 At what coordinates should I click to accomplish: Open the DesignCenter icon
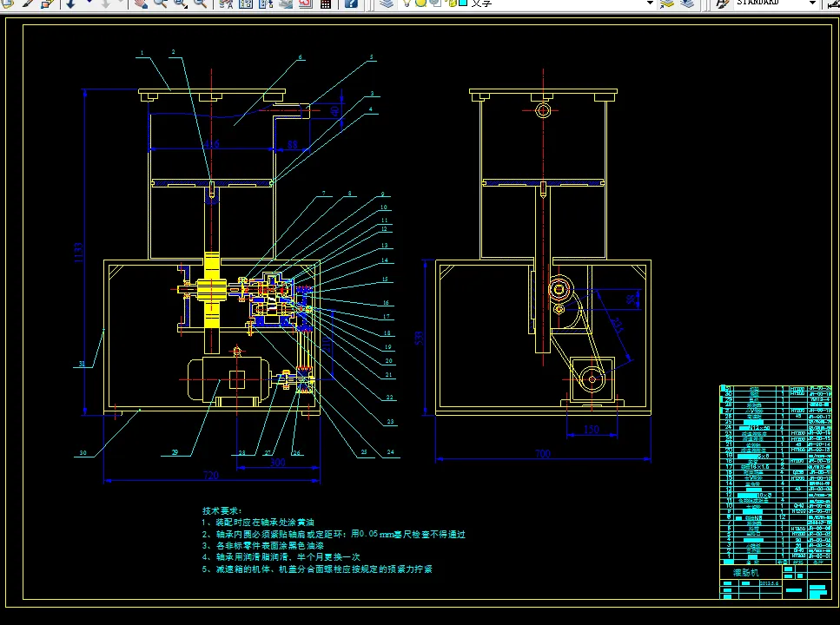pyautogui.click(x=245, y=3)
